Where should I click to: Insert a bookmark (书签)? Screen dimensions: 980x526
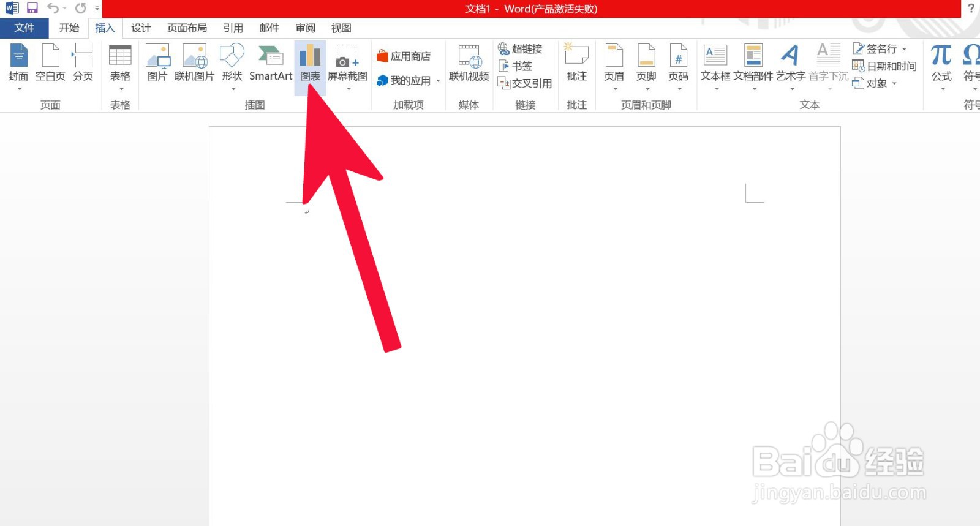pos(515,66)
